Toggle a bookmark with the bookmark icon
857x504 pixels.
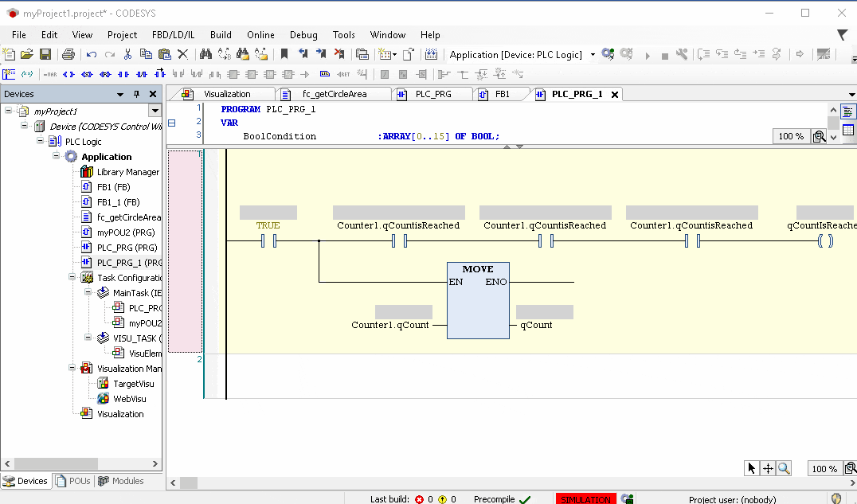coord(284,54)
